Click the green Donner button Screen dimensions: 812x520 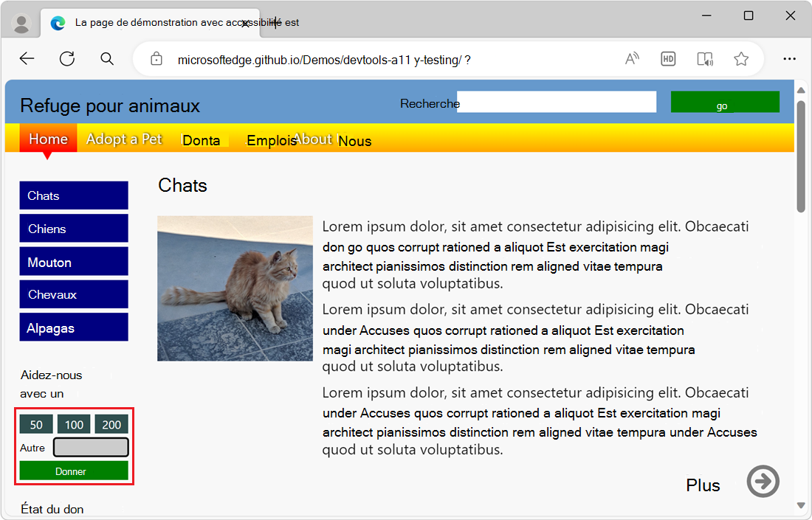74,471
